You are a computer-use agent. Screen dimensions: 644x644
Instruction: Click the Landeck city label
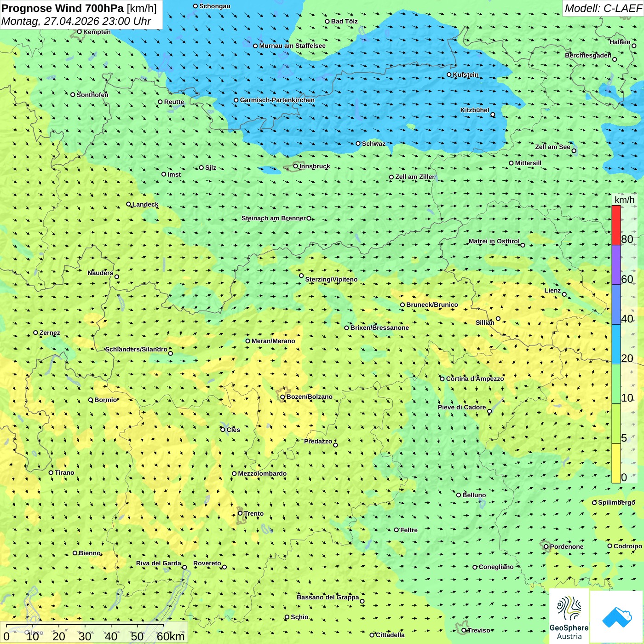point(145,204)
